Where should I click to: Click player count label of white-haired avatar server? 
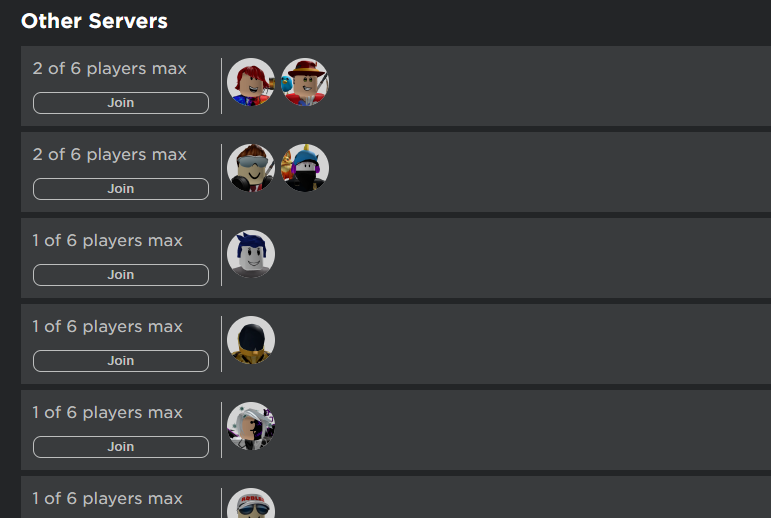108,413
